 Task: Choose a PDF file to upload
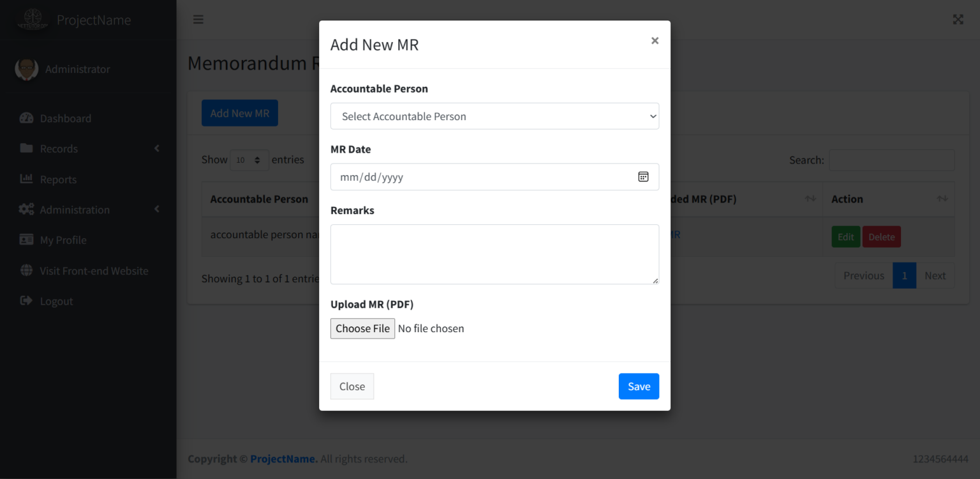[362, 328]
